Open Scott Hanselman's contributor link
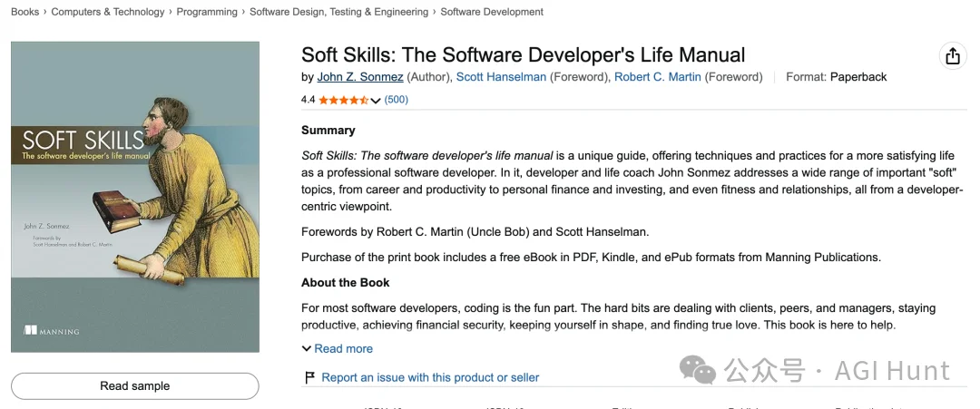Image resolution: width=980 pixels, height=409 pixels. [501, 77]
